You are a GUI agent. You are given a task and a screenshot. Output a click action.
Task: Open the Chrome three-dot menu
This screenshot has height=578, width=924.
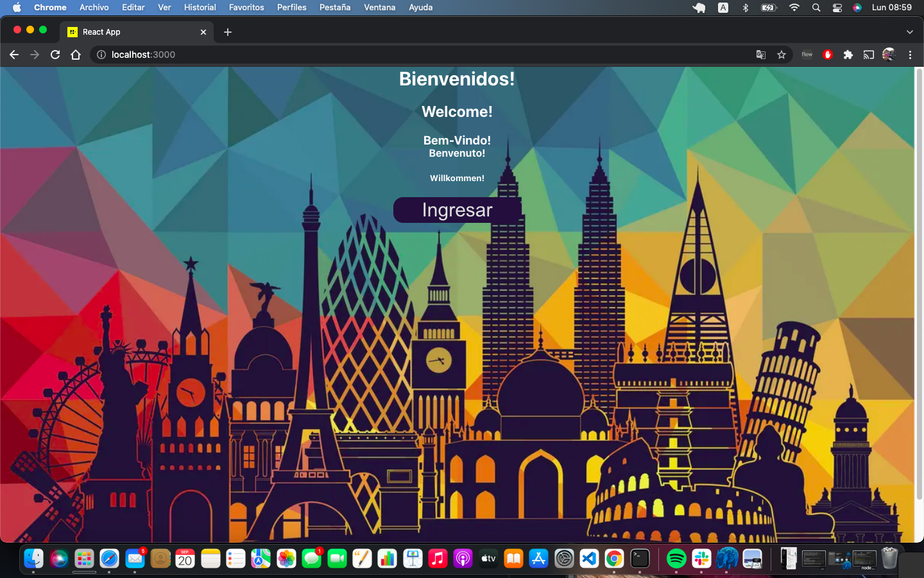911,55
